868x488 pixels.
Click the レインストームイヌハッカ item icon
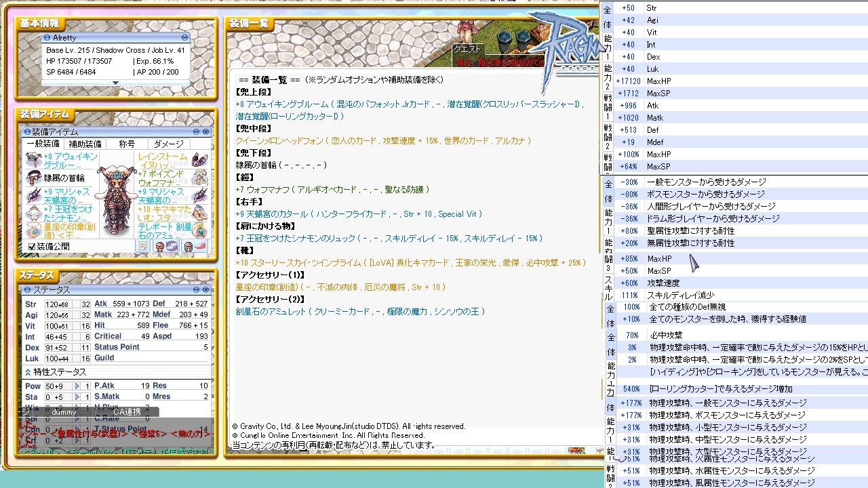pyautogui.click(x=199, y=160)
